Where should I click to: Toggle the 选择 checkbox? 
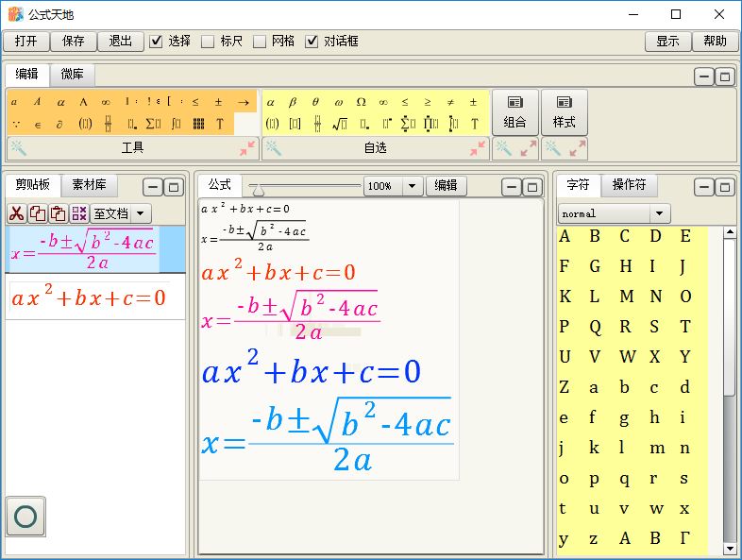[156, 42]
